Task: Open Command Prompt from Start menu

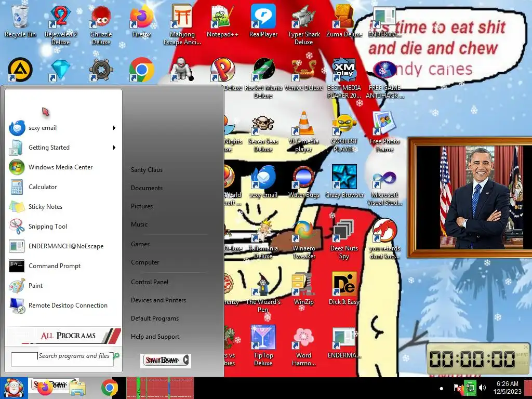Action: 63,266
